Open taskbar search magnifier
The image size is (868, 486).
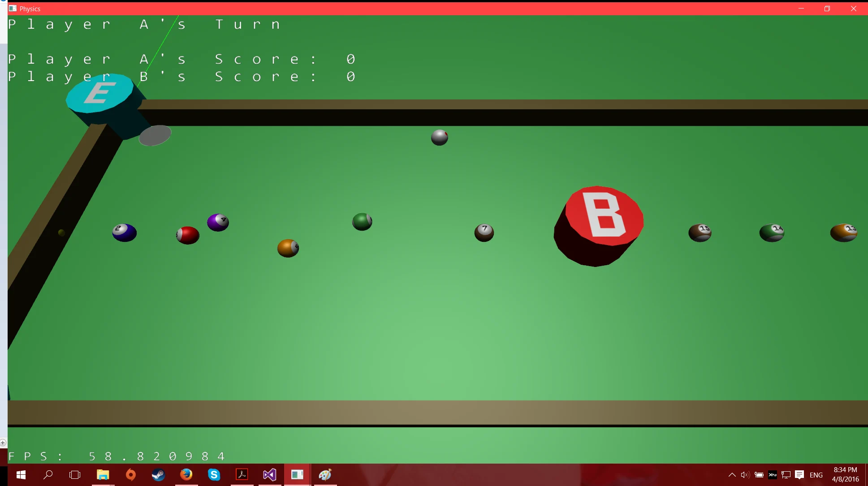click(48, 475)
